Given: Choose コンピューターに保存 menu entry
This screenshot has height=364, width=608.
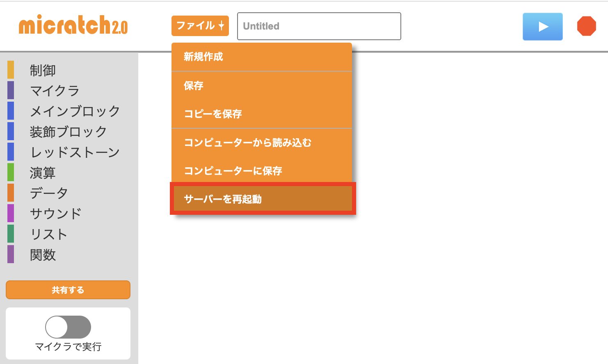Looking at the screenshot, I should coord(262,171).
